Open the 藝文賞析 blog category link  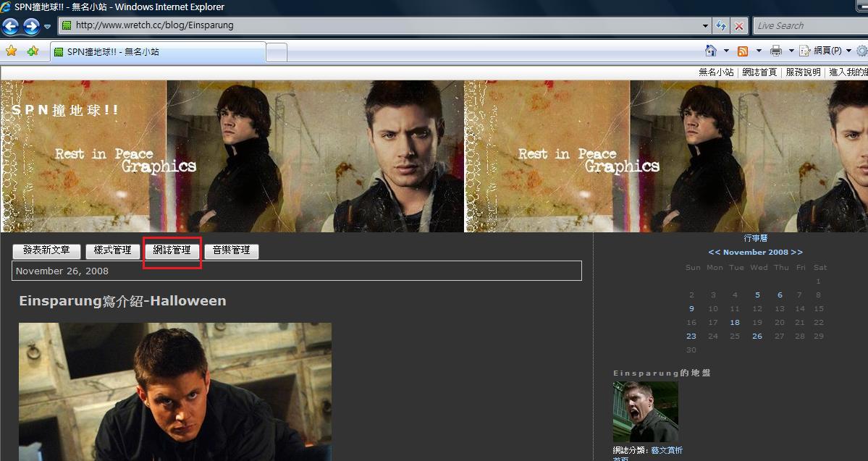(x=667, y=450)
